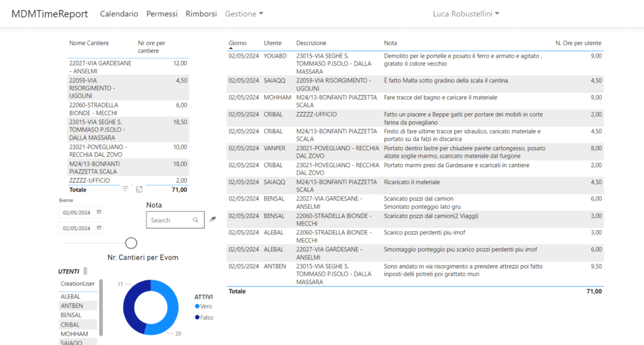
Task: Click the sort arrow under the Giorno header
Action: [231, 48]
